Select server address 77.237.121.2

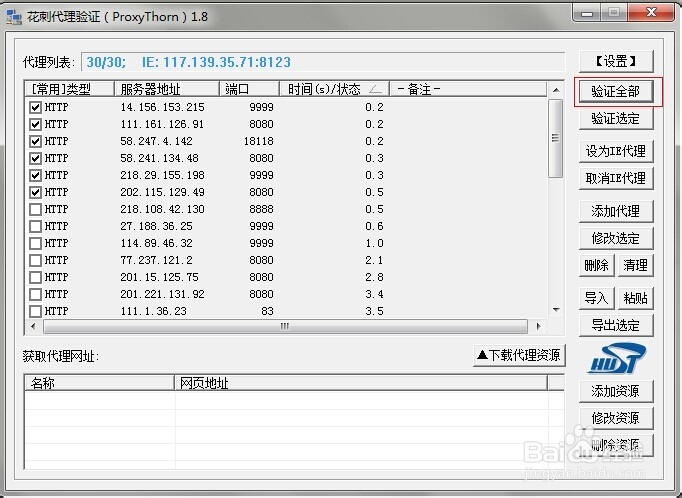coord(156,260)
